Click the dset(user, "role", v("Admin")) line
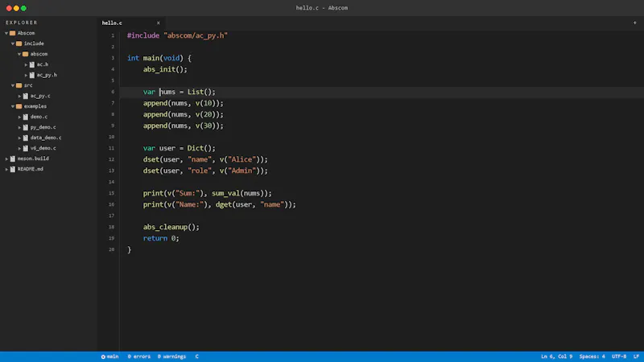Image resolution: width=644 pixels, height=362 pixels. [205, 171]
